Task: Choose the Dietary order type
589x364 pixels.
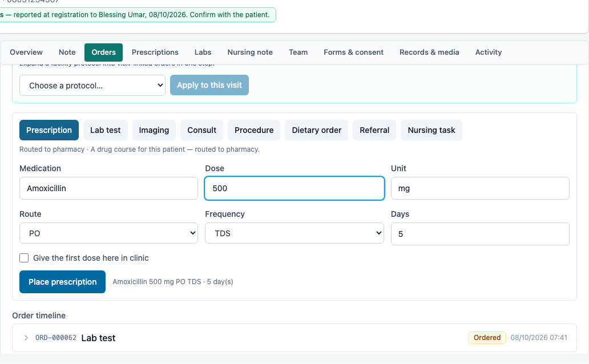Action: pos(316,130)
